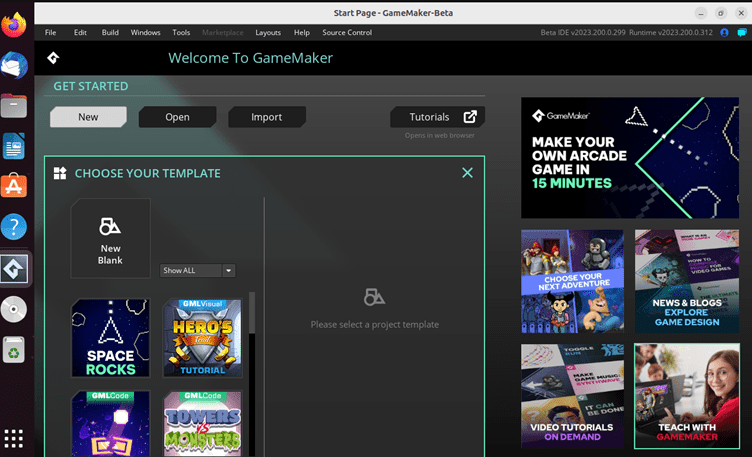This screenshot has height=457, width=752.
Task: Select the Towers vs Monsters template
Action: click(x=202, y=424)
